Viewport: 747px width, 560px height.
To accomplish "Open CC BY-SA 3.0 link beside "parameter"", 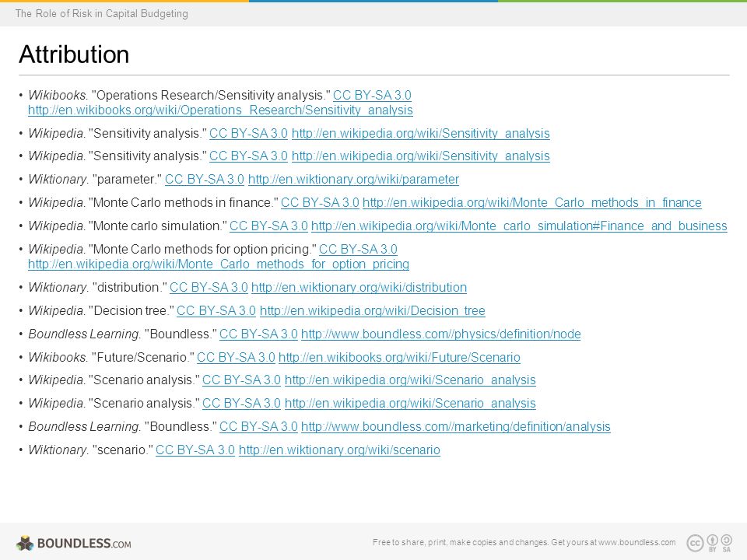I will point(205,180).
